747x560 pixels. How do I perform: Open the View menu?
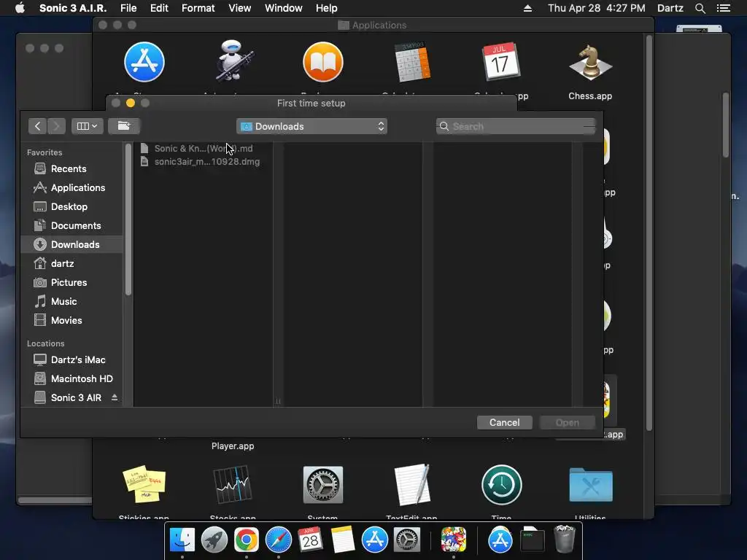tap(239, 8)
